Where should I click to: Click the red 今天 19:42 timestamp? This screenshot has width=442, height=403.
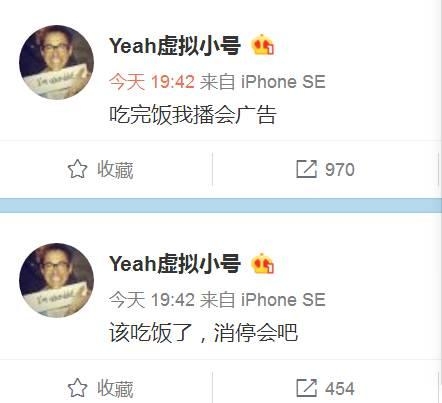point(152,82)
